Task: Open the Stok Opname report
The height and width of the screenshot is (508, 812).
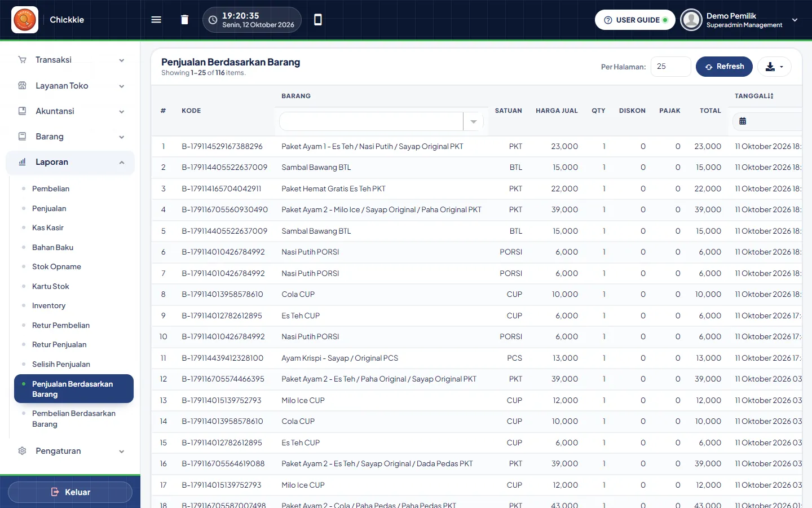Action: (x=56, y=266)
